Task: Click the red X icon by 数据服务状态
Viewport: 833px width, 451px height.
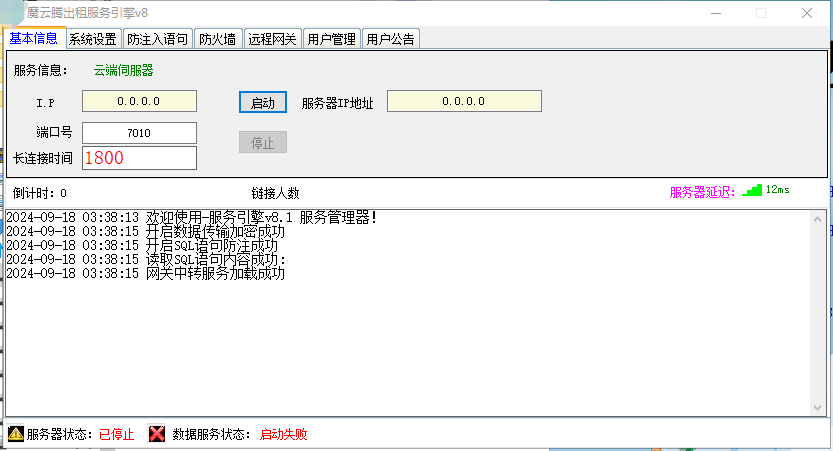Action: click(157, 433)
